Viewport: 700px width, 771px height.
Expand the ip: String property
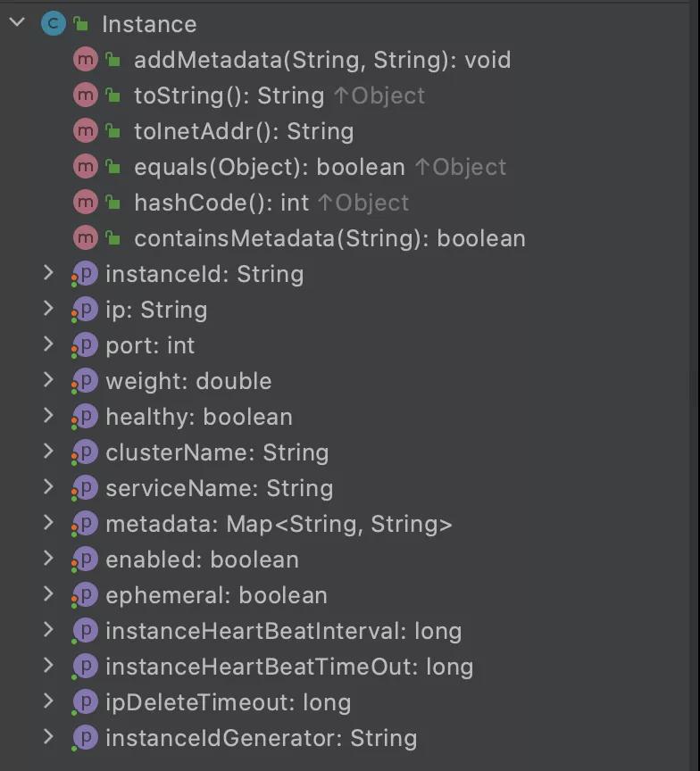coord(49,310)
